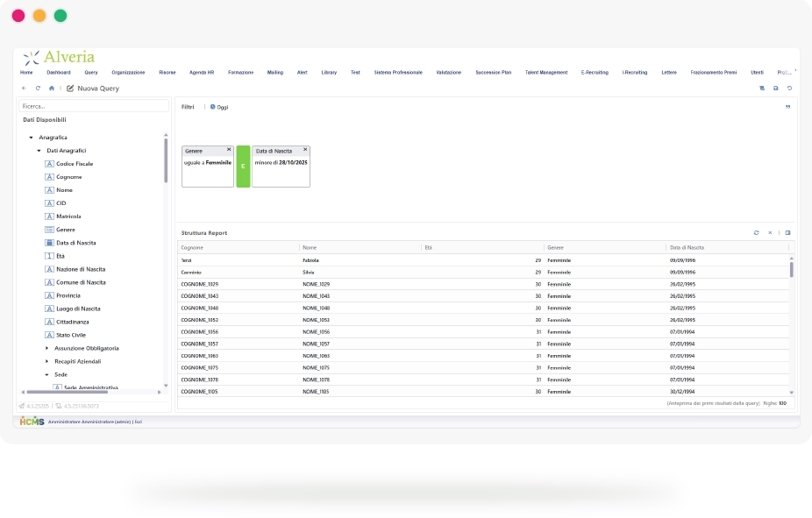Click the undo arrow icon at top right
This screenshot has height=518, width=812.
[790, 89]
